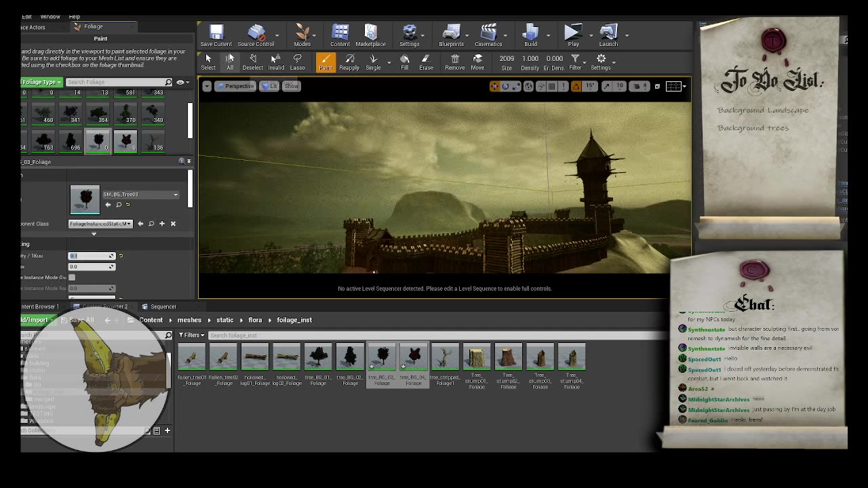Viewport: 868px width, 488px height.
Task: Open the Content browser icon
Action: [x=340, y=35]
